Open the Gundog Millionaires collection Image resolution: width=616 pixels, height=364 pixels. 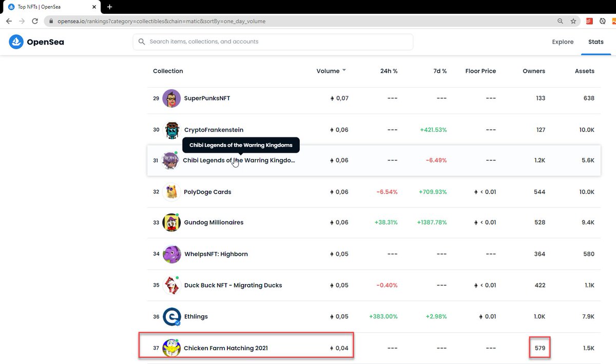point(214,223)
